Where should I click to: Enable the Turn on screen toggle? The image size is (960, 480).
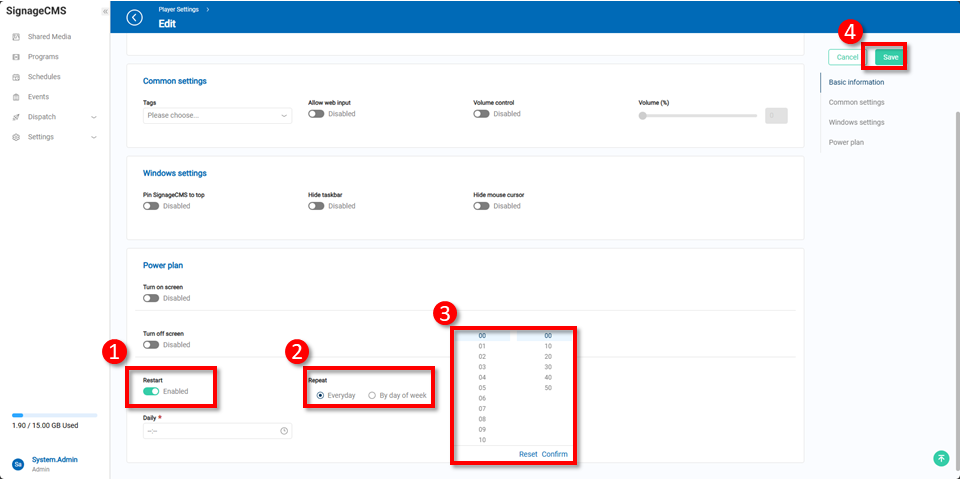pos(151,298)
